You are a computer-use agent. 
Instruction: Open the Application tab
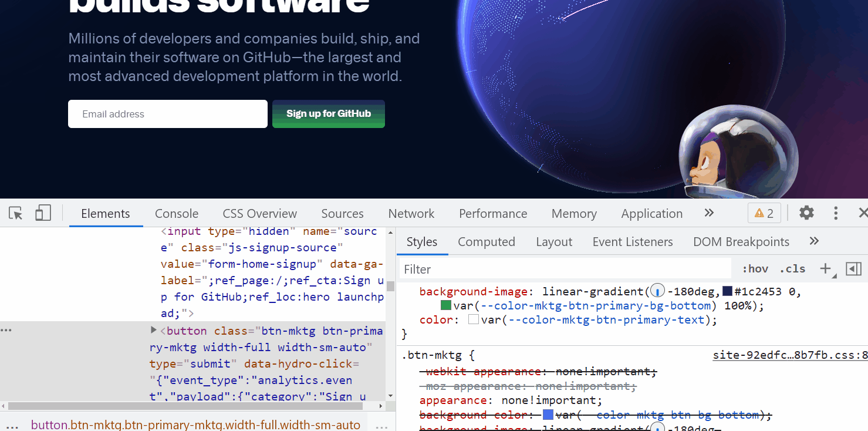tap(652, 214)
